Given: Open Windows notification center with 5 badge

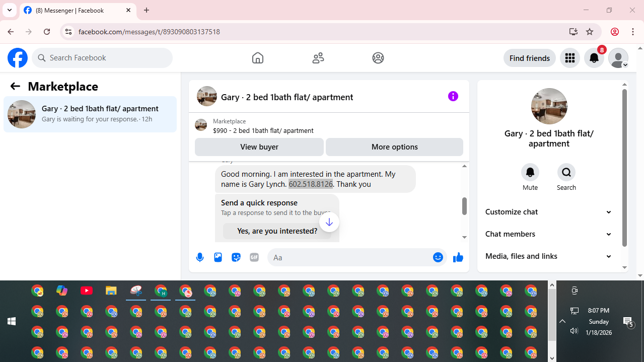Looking at the screenshot, I should [x=628, y=322].
